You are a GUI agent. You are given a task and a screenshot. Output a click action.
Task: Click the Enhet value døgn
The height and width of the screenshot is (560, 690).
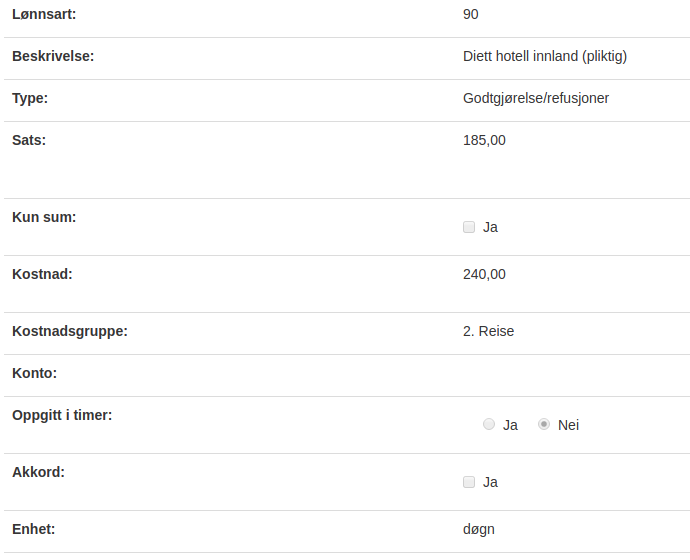point(479,529)
